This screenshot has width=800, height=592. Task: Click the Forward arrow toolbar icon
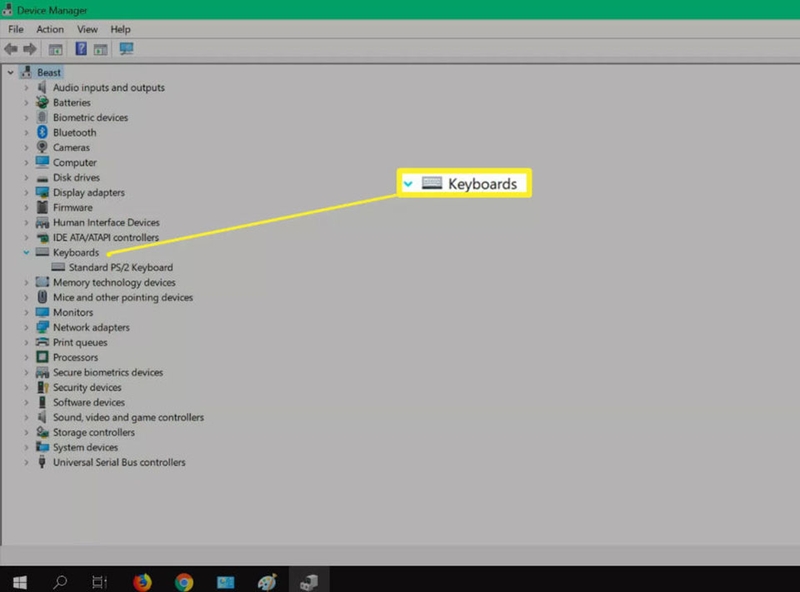click(x=30, y=49)
